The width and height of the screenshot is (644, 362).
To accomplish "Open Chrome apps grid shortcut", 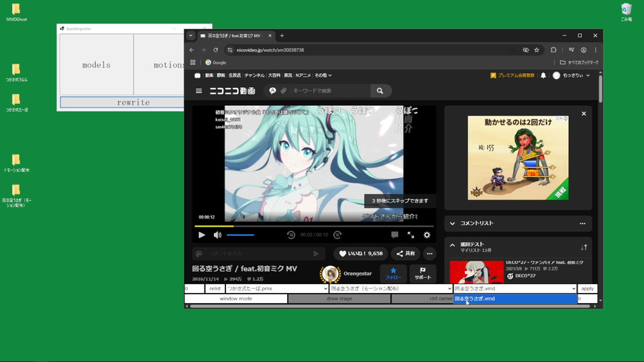I will pos(193,62).
